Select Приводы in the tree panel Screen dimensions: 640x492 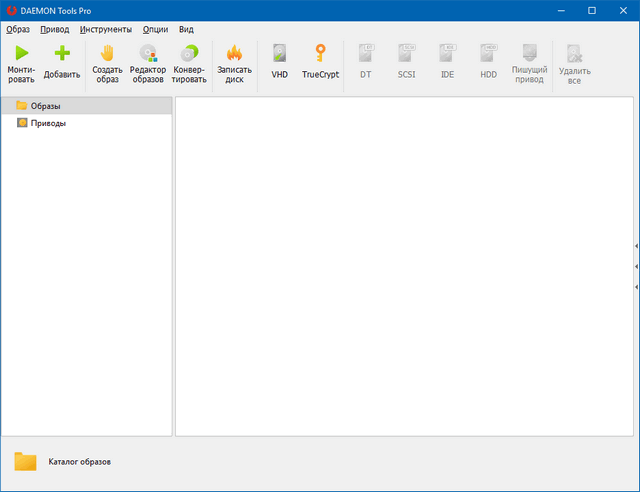(48, 123)
